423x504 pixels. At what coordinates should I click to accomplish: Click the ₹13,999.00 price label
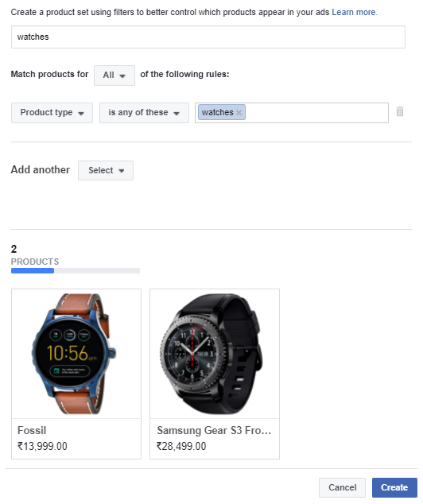click(42, 446)
